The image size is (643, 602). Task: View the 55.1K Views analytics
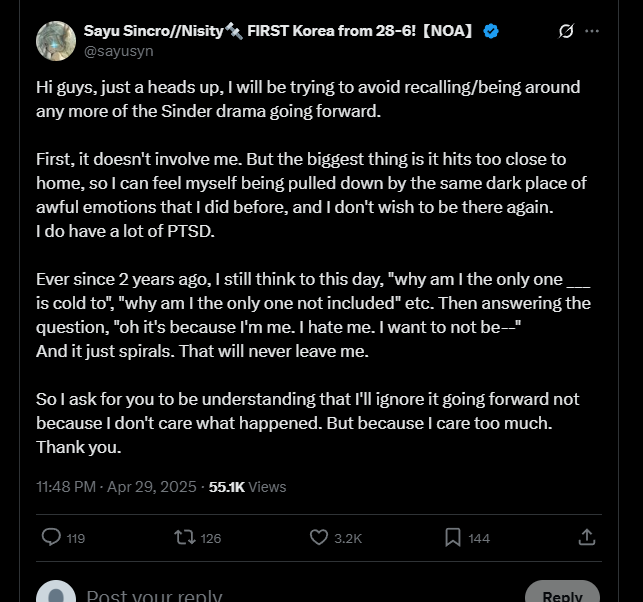point(247,487)
